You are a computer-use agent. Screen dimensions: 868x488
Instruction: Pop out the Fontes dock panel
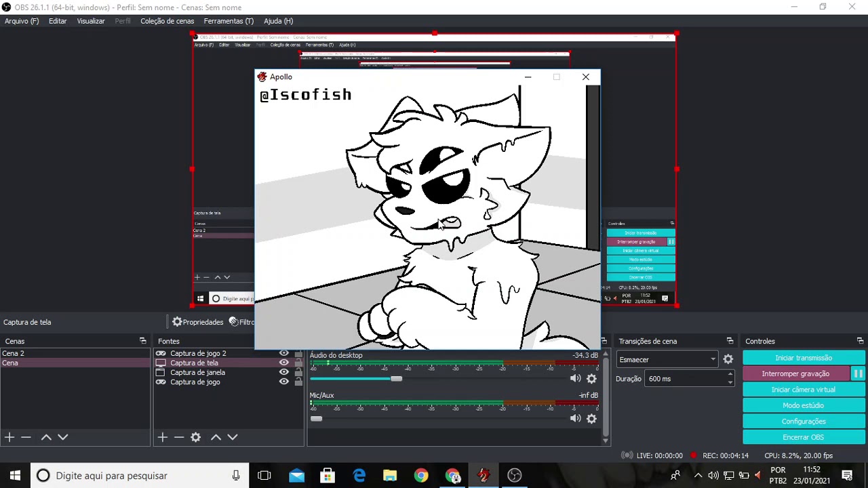[296, 341]
